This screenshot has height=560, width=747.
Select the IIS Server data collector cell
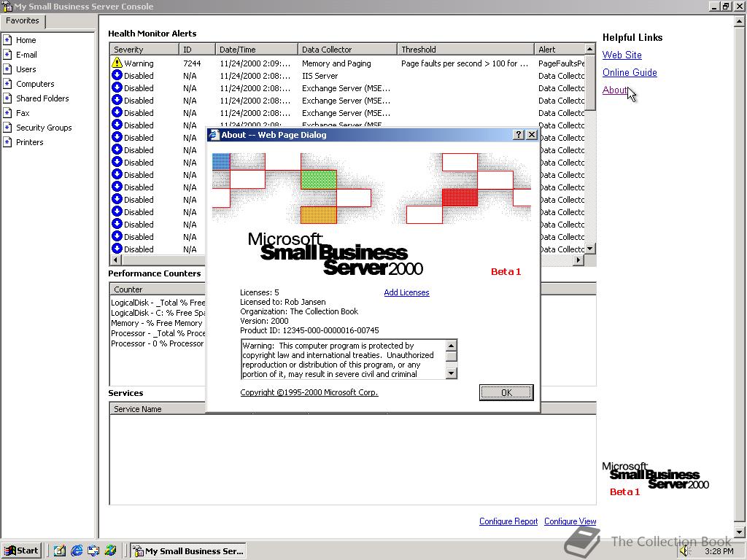320,76
